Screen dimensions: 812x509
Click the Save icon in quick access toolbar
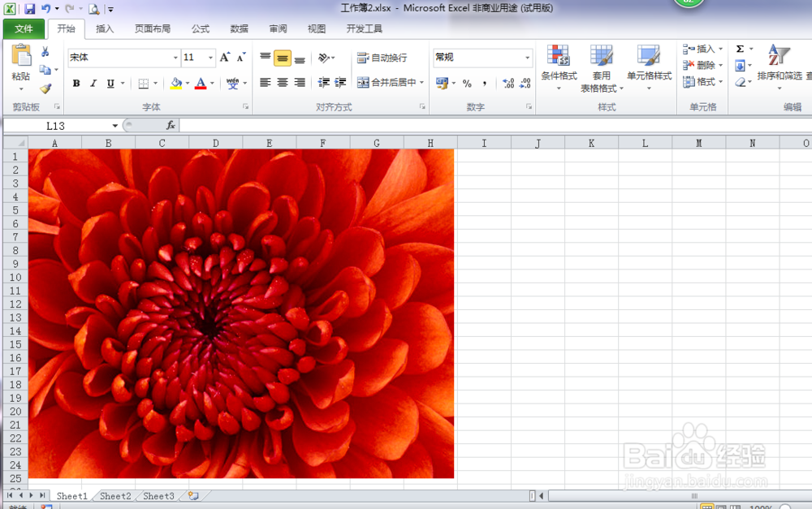(x=29, y=9)
